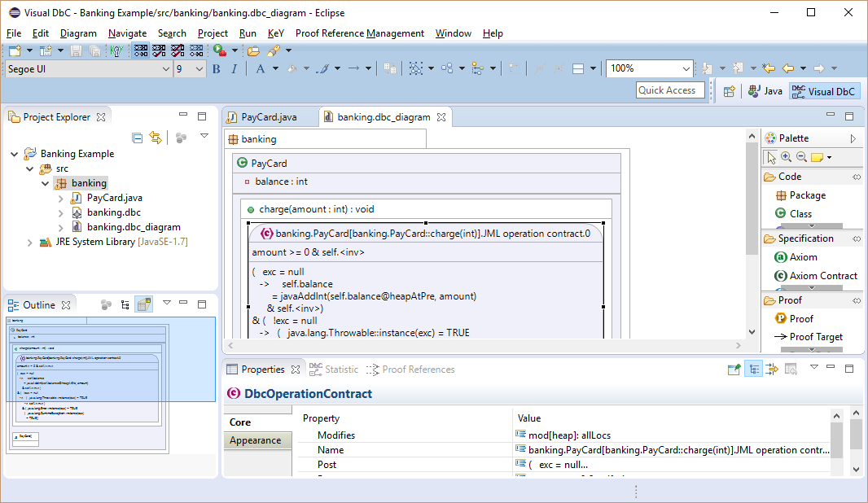868x503 pixels.
Task: Open the Segoe UI font dropdown
Action: pos(165,69)
